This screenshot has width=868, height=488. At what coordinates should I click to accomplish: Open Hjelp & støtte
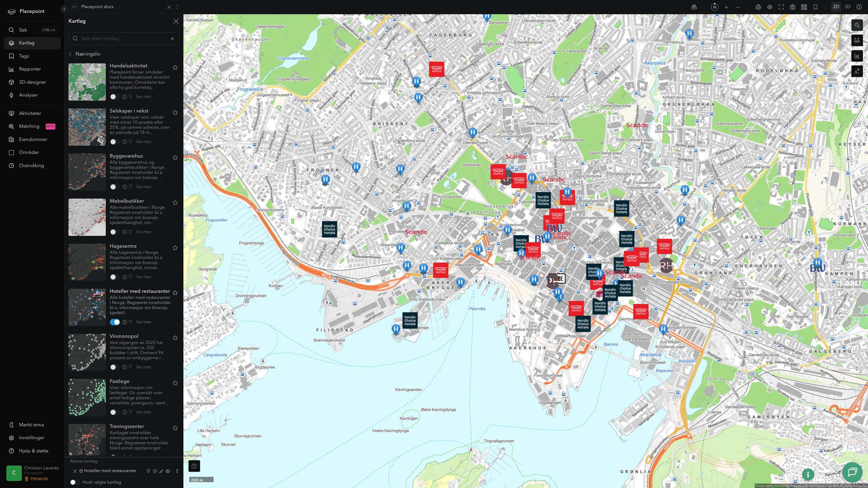[32, 451]
